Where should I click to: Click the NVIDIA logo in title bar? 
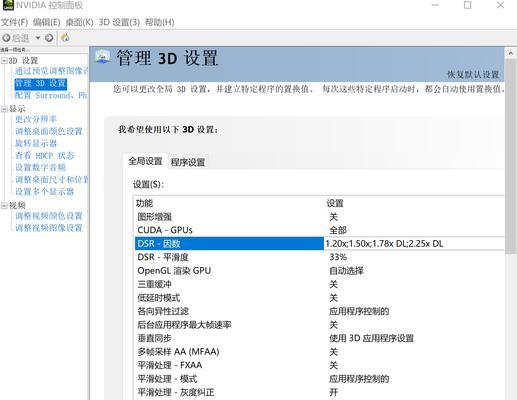[8, 5]
